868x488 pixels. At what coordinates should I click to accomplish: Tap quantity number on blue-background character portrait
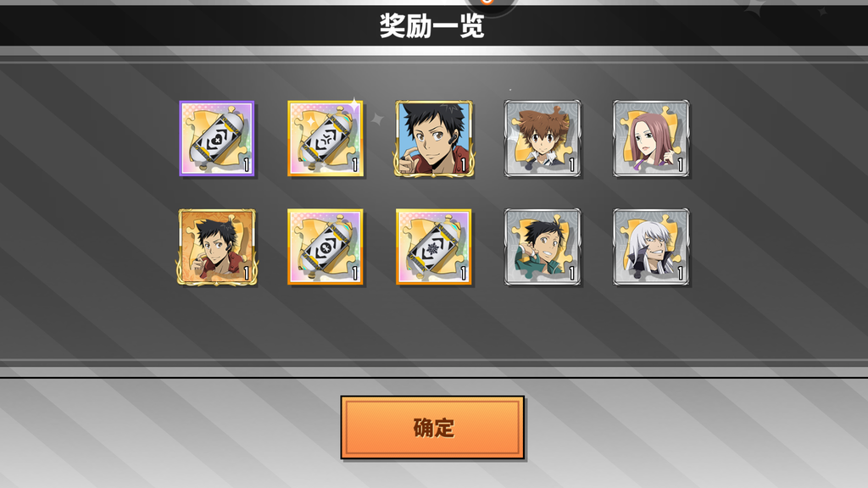464,164
